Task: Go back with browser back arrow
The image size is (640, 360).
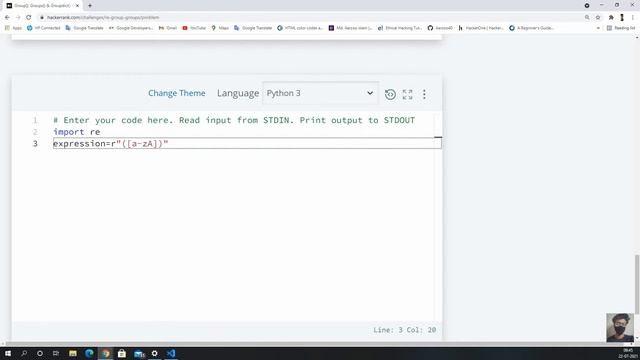Action: [7, 18]
